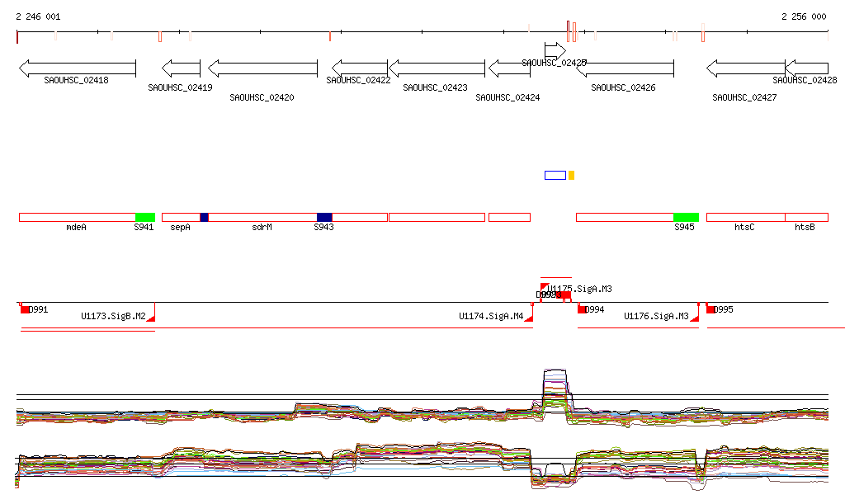Select the SAOUHSC_02422 gene arrow
The height and width of the screenshot is (504, 845).
(x=360, y=68)
